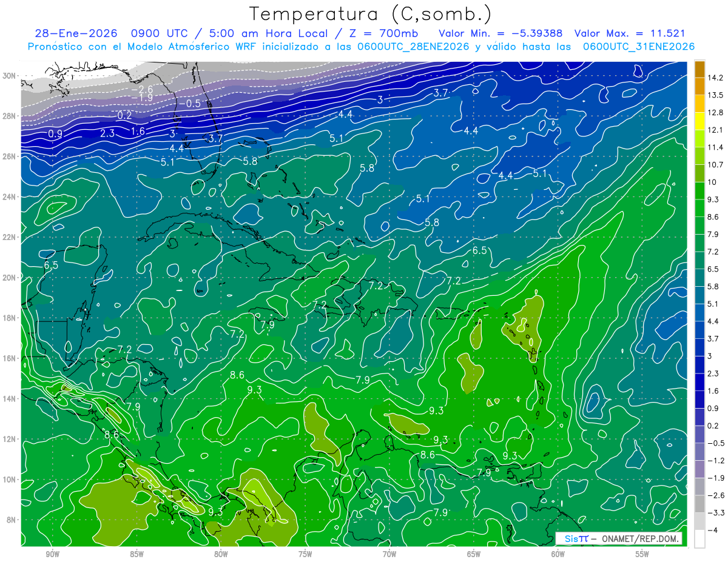Click "Valor Min. = -5.39388"
The width and height of the screenshot is (728, 562).
(x=502, y=33)
